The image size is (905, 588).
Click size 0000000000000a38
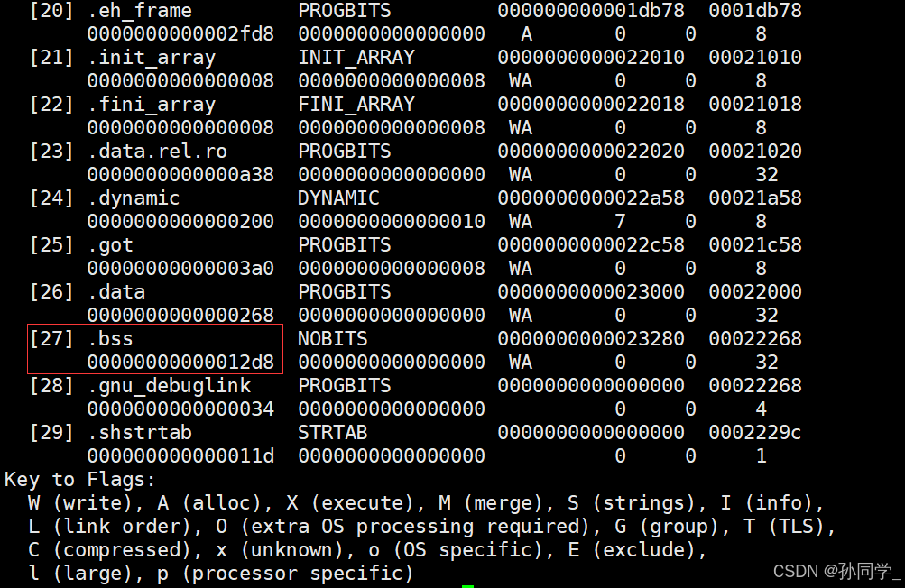point(180,175)
